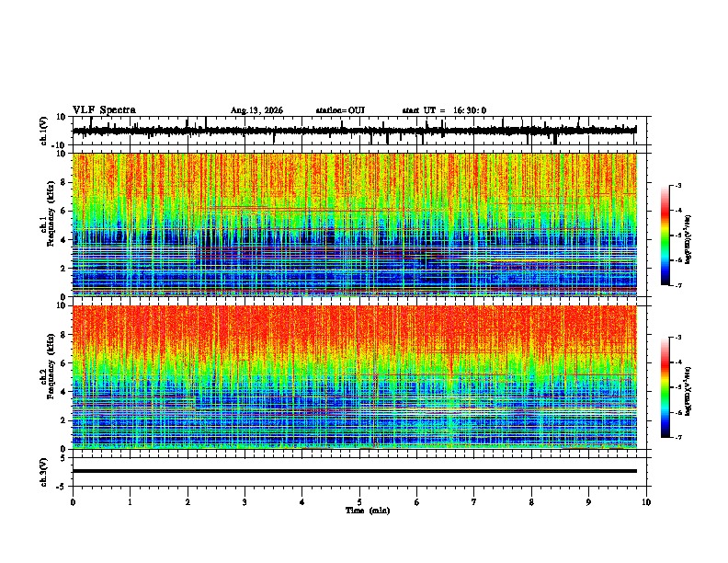Click time-axis tick label '1'

point(130,502)
